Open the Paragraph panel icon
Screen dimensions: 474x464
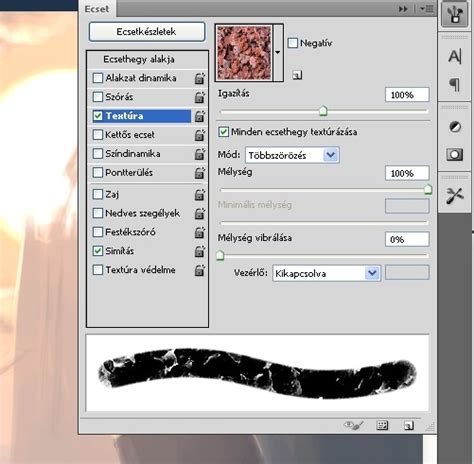point(455,85)
